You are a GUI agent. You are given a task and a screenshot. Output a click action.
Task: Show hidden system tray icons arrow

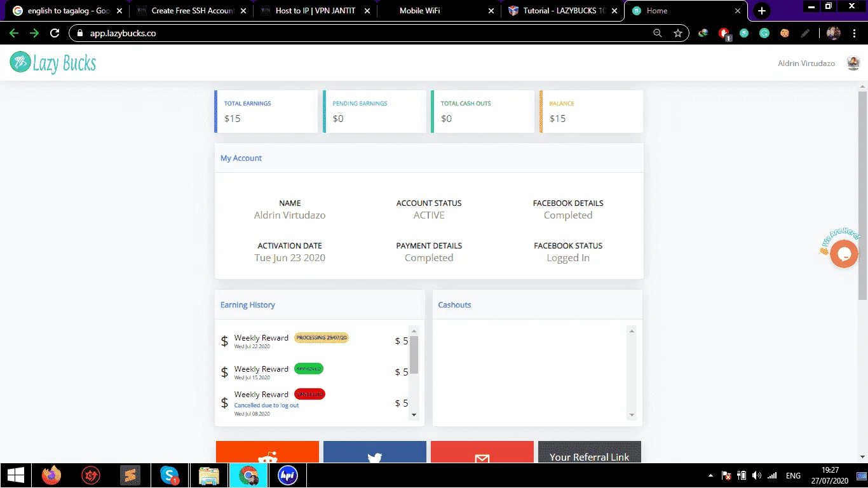pyautogui.click(x=710, y=475)
